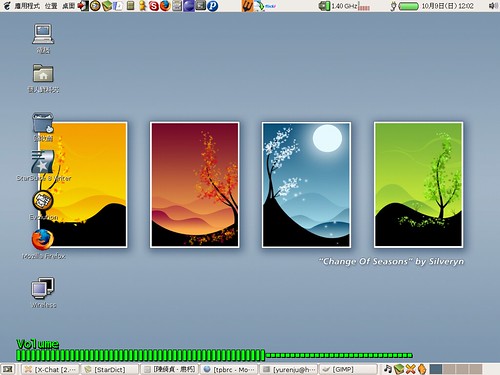
Task: Click the green Volume level bar
Action: [214, 355]
